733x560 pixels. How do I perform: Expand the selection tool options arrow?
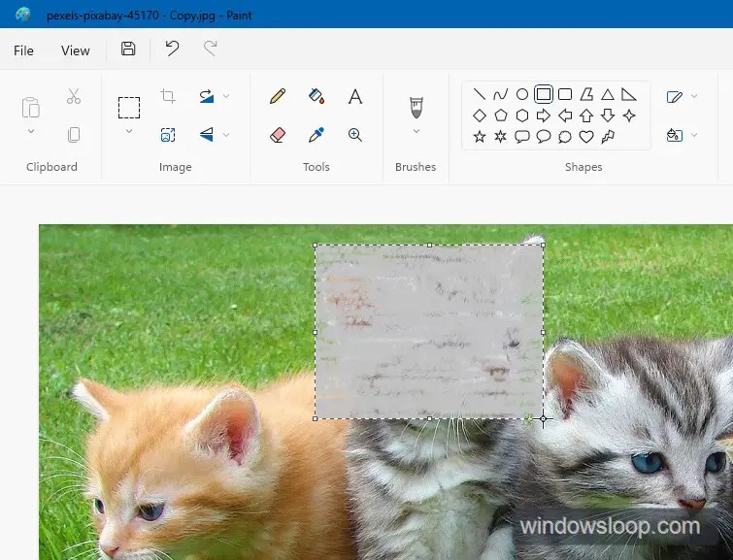129,131
